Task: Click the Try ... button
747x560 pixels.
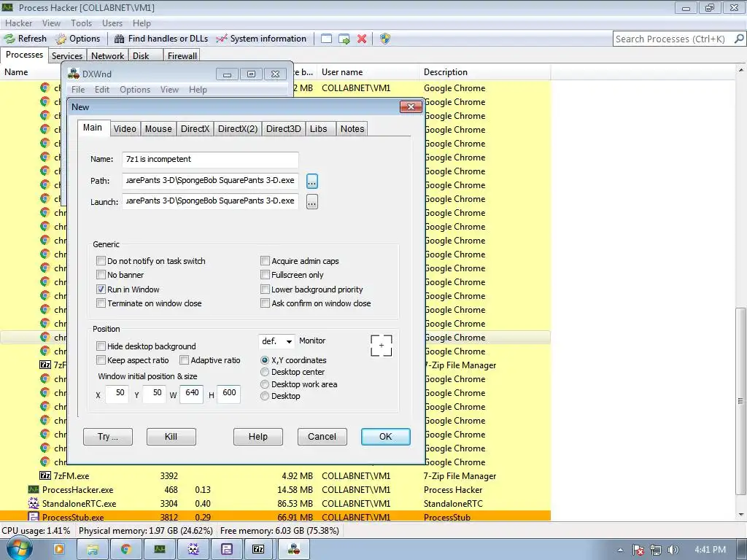Action: pyautogui.click(x=108, y=437)
